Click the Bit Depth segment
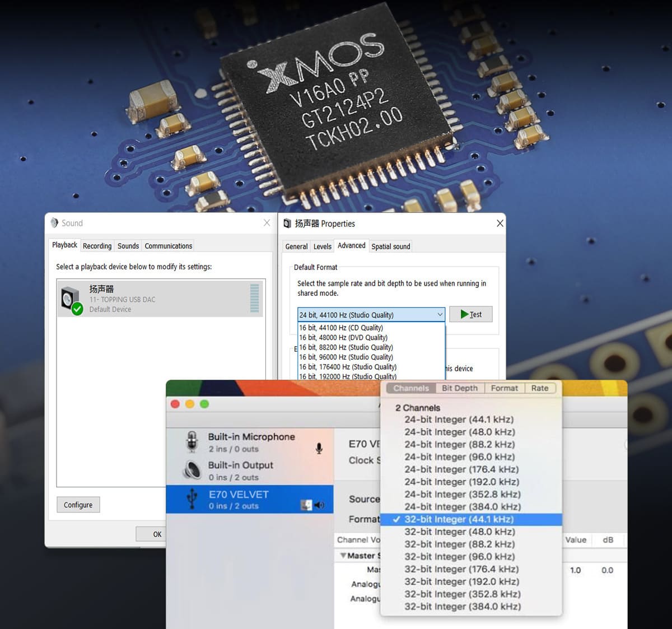 pos(460,388)
